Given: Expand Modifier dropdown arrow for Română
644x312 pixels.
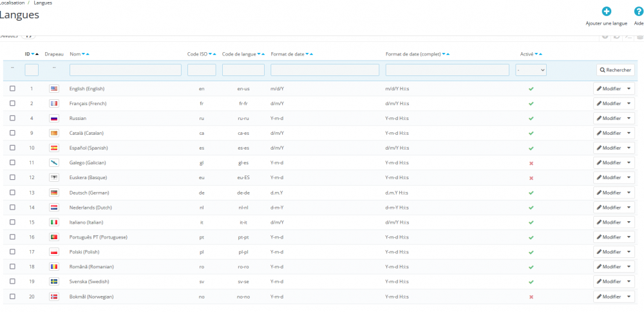Looking at the screenshot, I should 629,266.
